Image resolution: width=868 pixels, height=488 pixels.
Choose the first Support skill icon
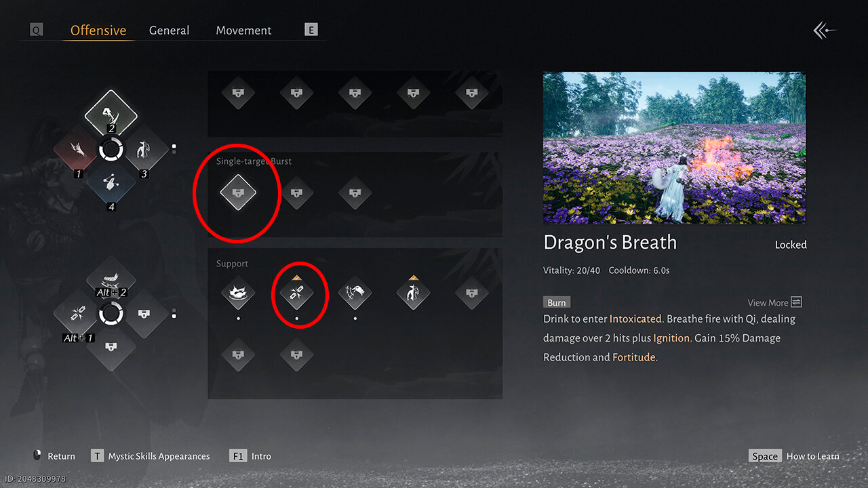(x=238, y=293)
